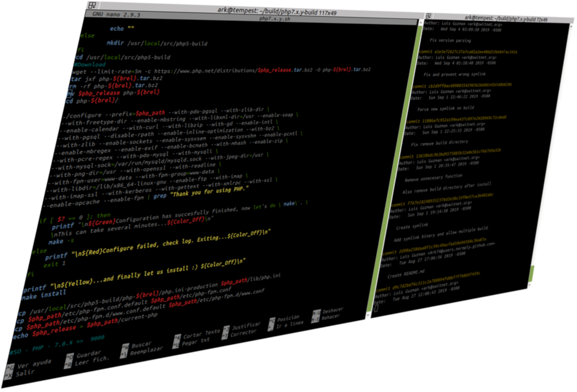Image resolution: width=577 pixels, height=392 pixels.
Task: Click the '--with-mysql-sock=/var/run/mysqld/mysqld.sock' line
Action: tap(159, 162)
